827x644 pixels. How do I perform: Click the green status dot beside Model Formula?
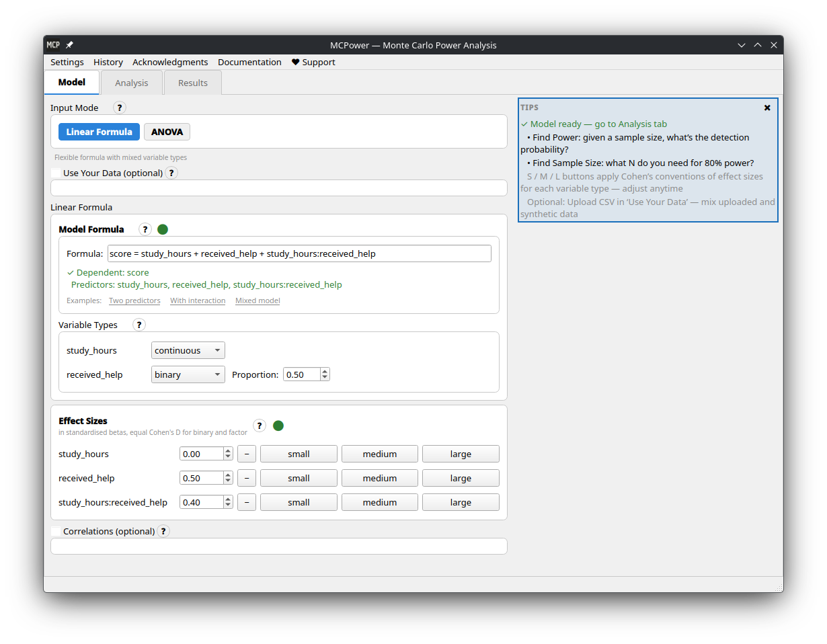pyautogui.click(x=163, y=229)
